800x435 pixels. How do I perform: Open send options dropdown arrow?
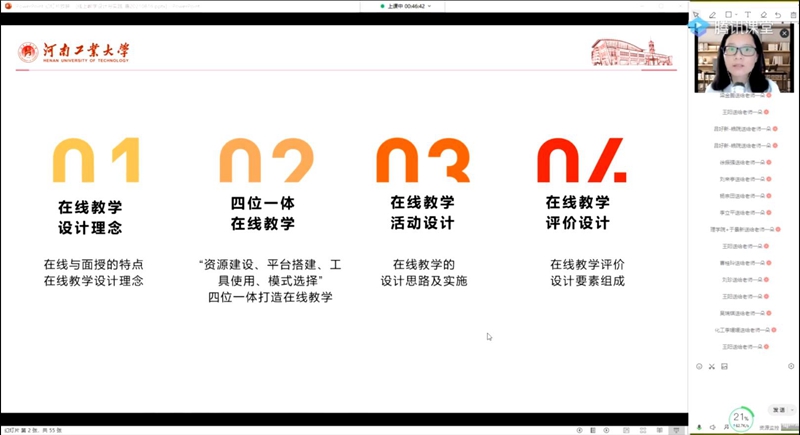point(792,410)
